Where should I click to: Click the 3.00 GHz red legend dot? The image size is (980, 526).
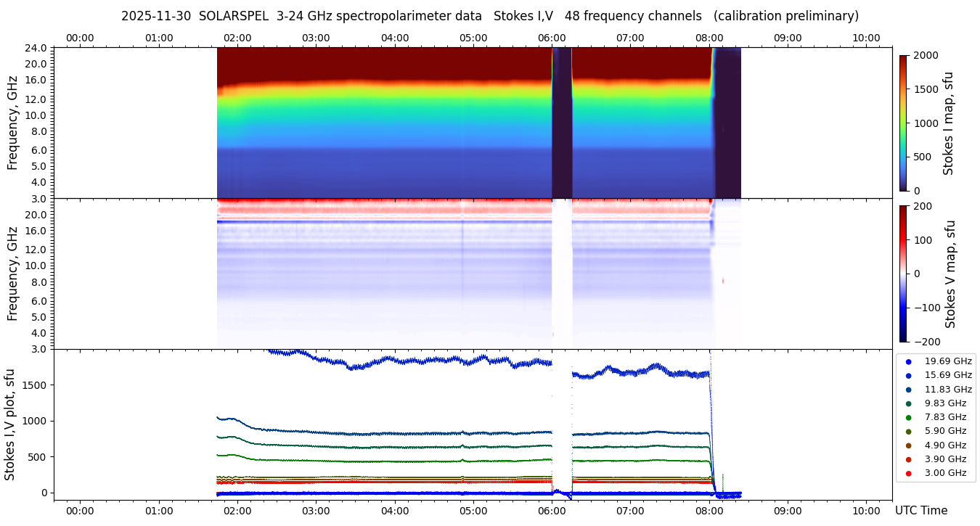tap(908, 473)
